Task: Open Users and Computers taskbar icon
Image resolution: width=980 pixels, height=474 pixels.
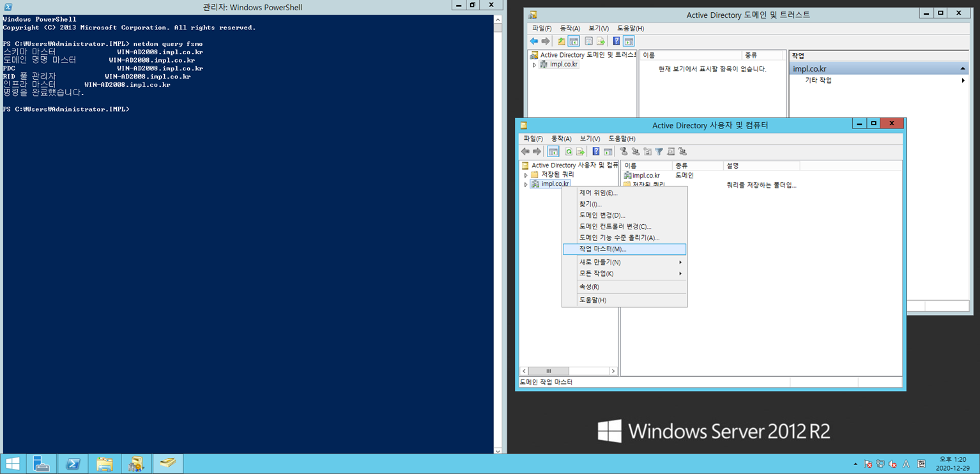Action: click(x=168, y=464)
